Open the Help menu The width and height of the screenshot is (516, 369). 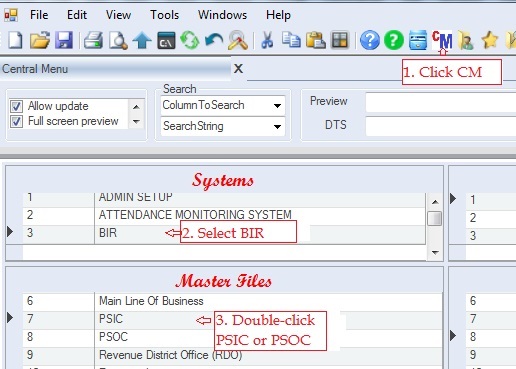point(278,15)
